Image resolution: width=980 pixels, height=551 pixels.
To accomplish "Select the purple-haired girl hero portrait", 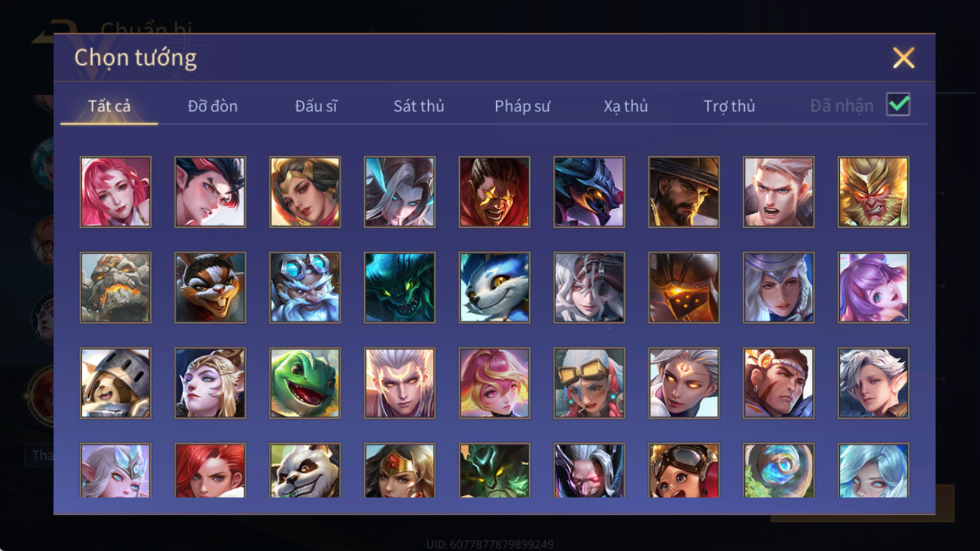I will (x=873, y=287).
